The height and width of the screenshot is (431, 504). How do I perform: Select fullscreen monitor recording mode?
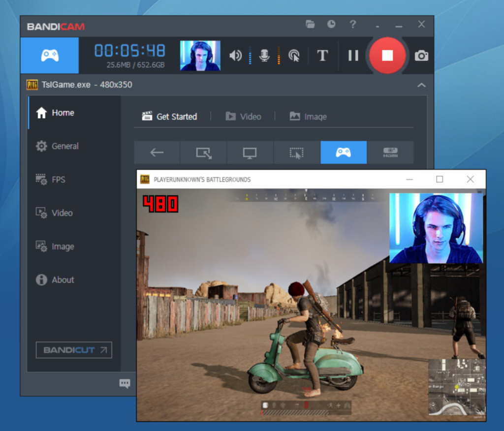pos(250,153)
